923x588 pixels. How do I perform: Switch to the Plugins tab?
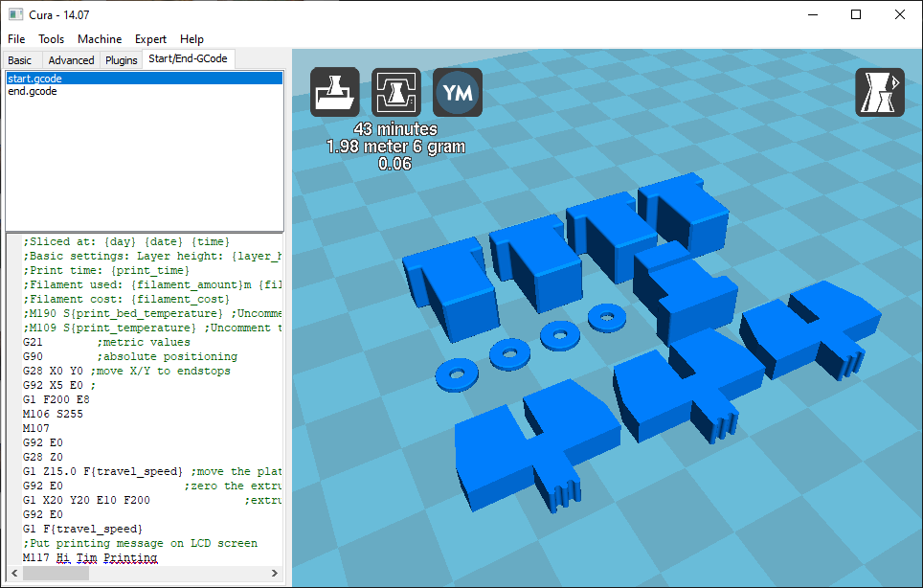122,60
